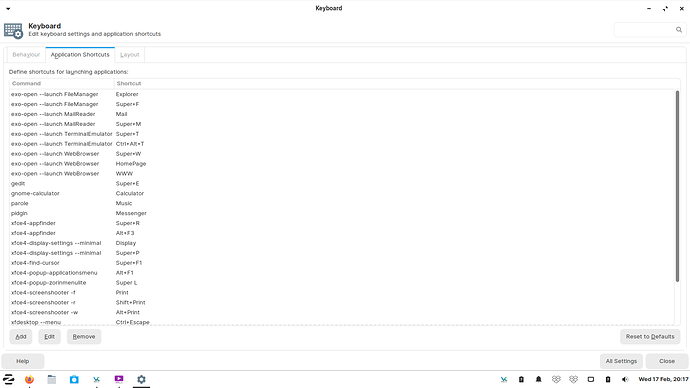Viewport: 690px width, 388px height.
Task: Click the shortcuts list vertical scrollbar
Action: click(x=677, y=186)
